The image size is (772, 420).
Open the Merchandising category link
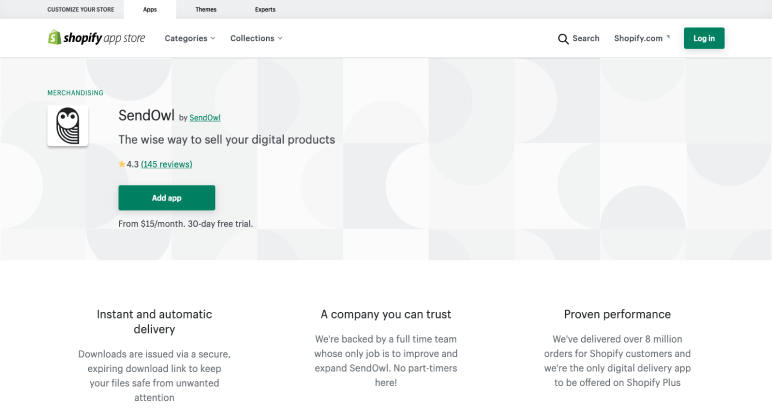pos(75,93)
